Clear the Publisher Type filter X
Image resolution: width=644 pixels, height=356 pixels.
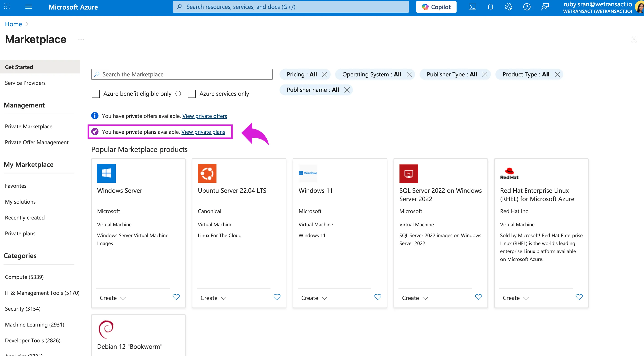[x=485, y=74]
